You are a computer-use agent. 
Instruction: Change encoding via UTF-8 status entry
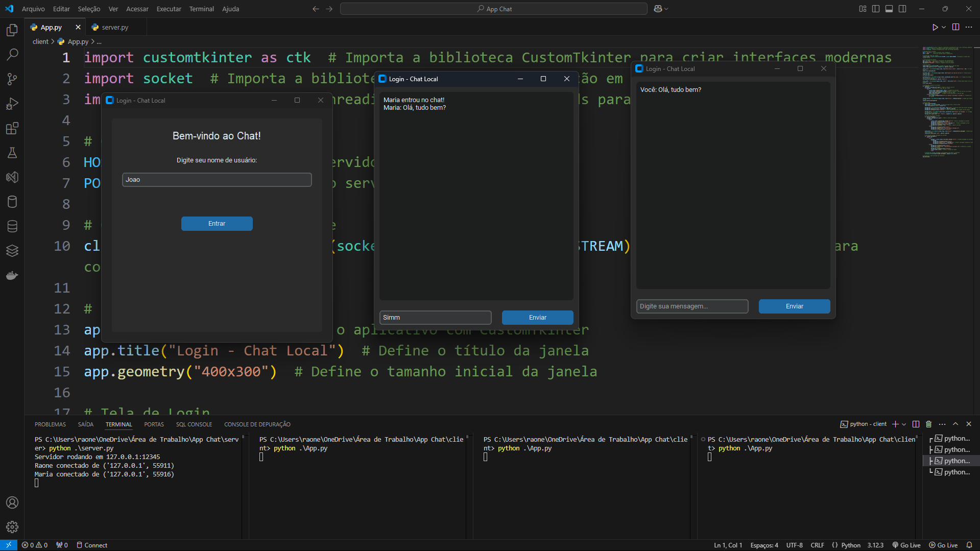[x=794, y=545]
